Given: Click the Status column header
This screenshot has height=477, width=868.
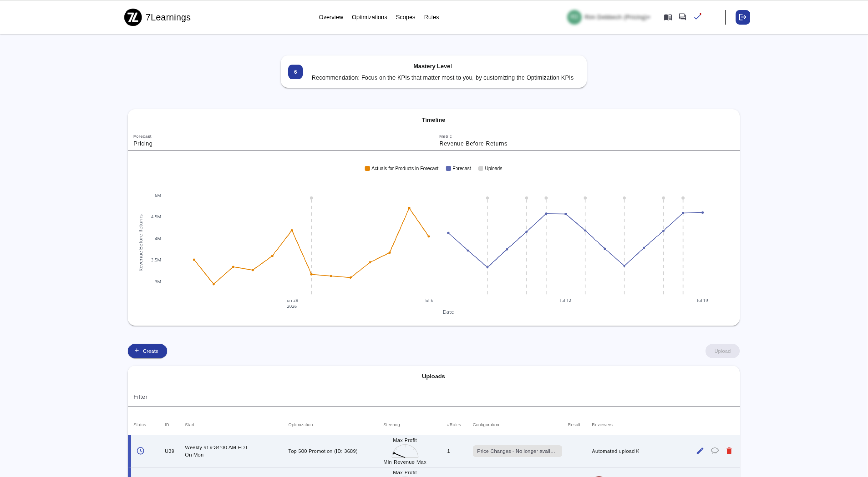Looking at the screenshot, I should coord(140,424).
